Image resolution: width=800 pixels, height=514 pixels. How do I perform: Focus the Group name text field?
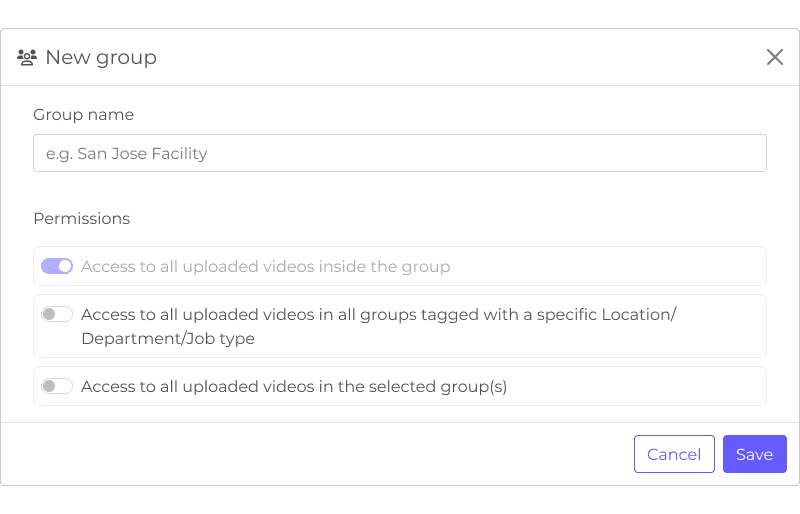click(399, 153)
